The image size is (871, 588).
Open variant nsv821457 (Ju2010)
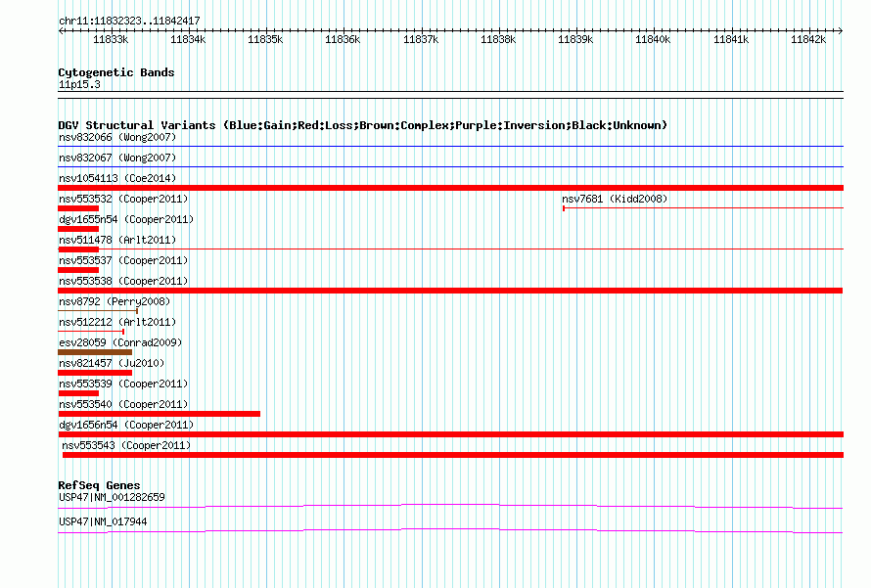(112, 363)
